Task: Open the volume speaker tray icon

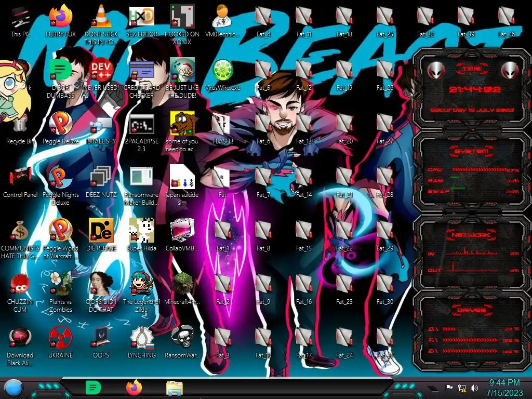Action: [x=474, y=388]
